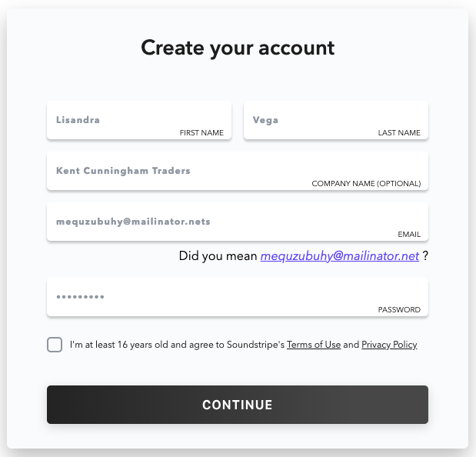Click the PASSWORD label text
476x457 pixels.
coord(399,310)
